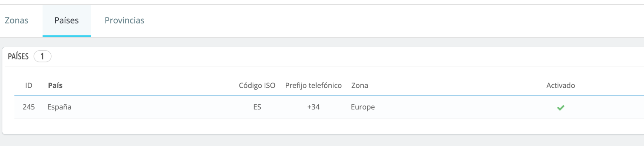Image resolution: width=644 pixels, height=146 pixels.
Task: Toggle the green Activado checkmark for España
Action: (560, 107)
